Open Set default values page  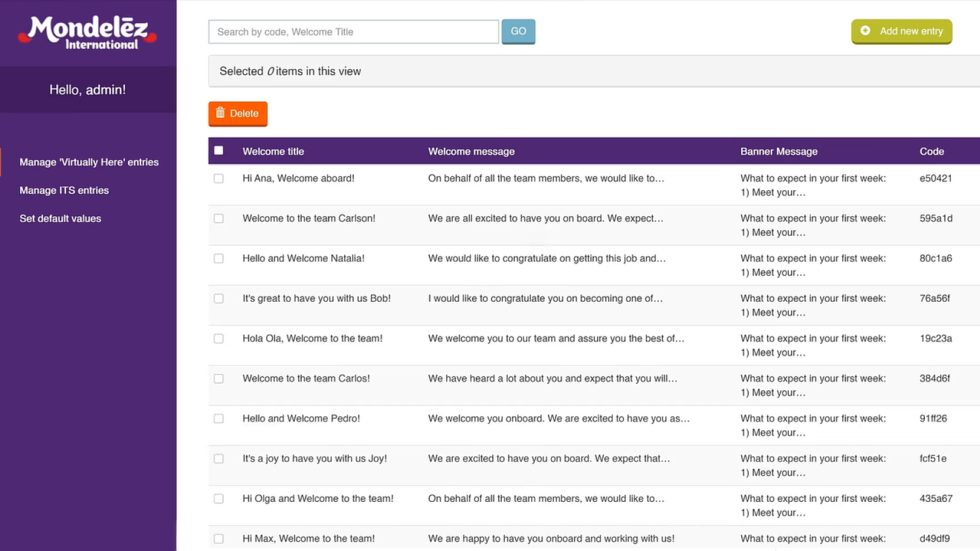pyautogui.click(x=60, y=219)
